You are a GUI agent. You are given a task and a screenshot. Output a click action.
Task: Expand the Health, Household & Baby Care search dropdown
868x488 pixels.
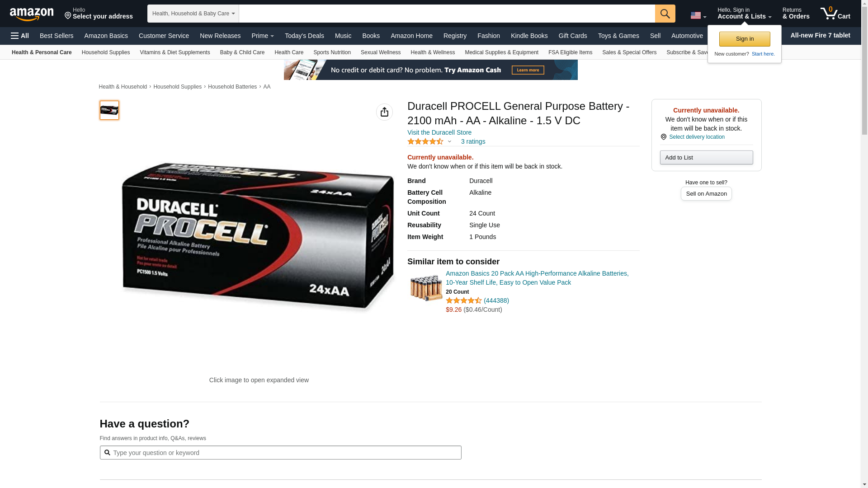[193, 14]
